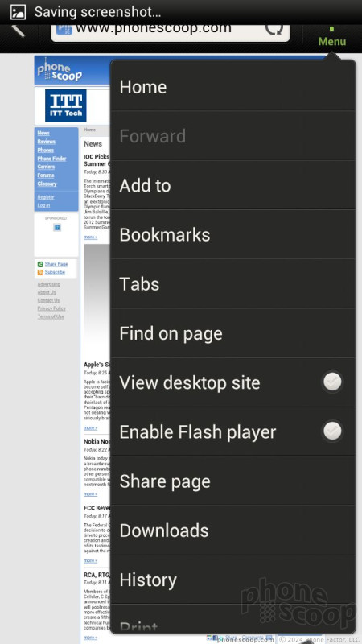Click the green Share Page icon
Image resolution: width=362 pixels, height=644 pixels.
(x=39, y=264)
